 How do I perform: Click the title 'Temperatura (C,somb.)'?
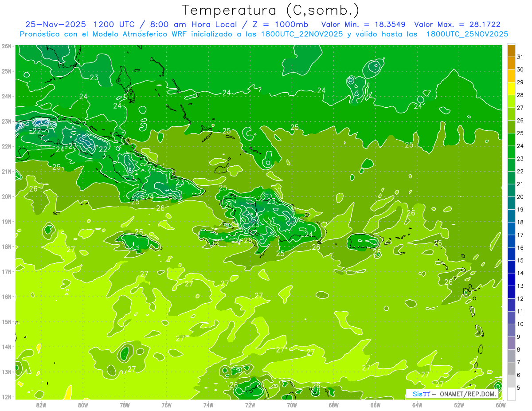(271, 10)
